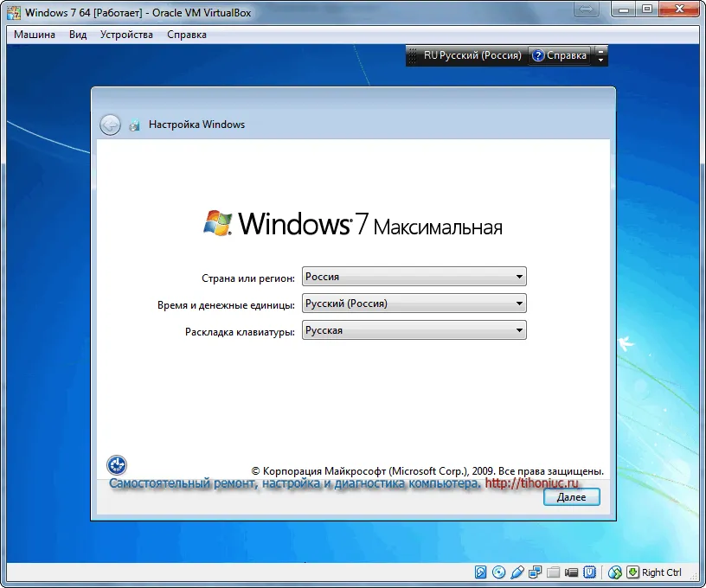Viewport: 706px width, 588px height.
Task: Open the Справка menu in menu bar
Action: (187, 35)
